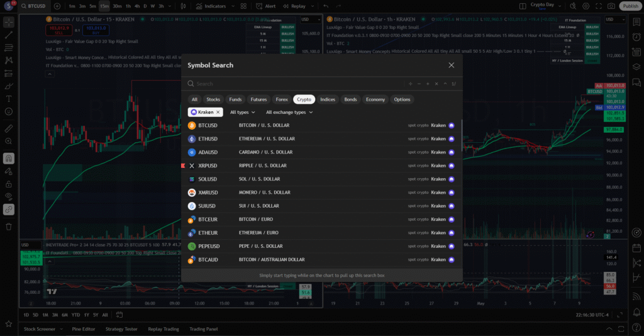Switch to the Futures tab
The height and width of the screenshot is (336, 644).
coord(258,99)
